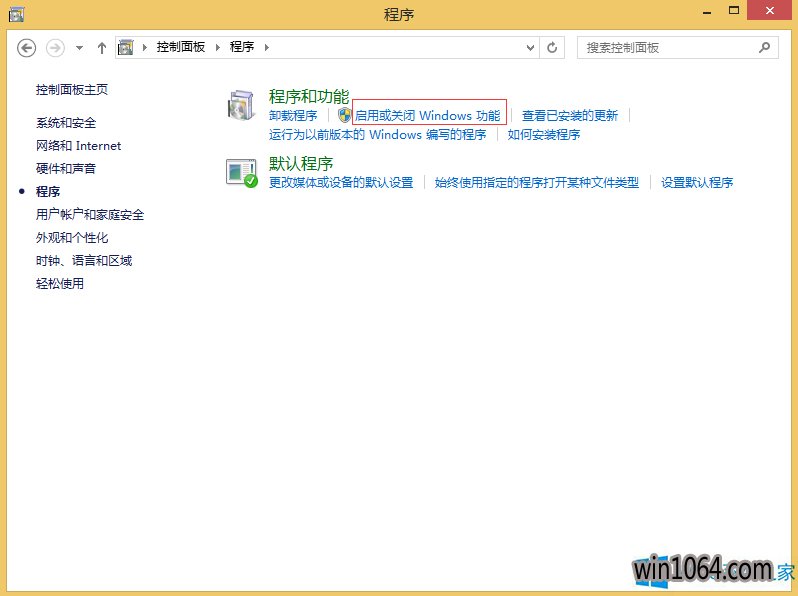798x596 pixels.
Task: Open the 默认程序 heading link
Action: click(x=301, y=164)
